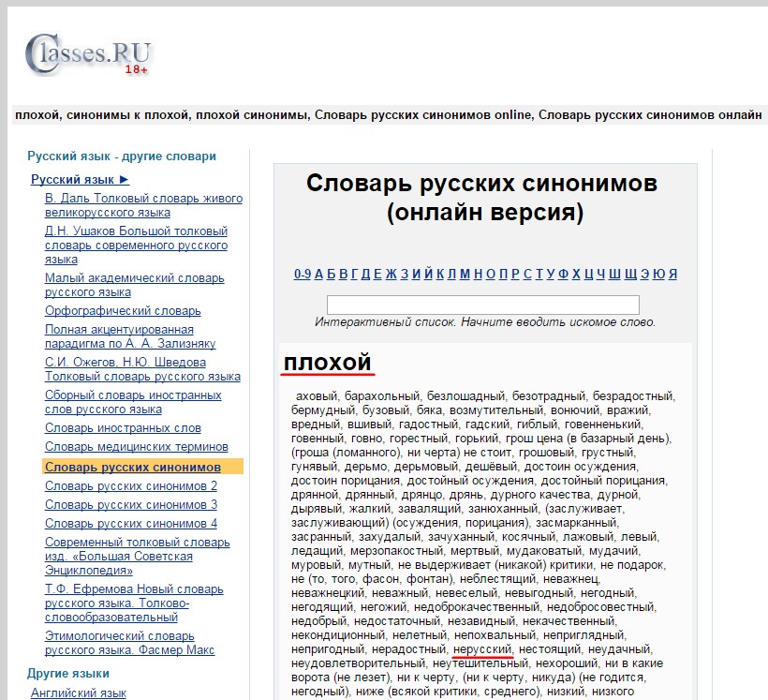Open Орфографический словарь link
The image size is (768, 700).
tap(123, 310)
